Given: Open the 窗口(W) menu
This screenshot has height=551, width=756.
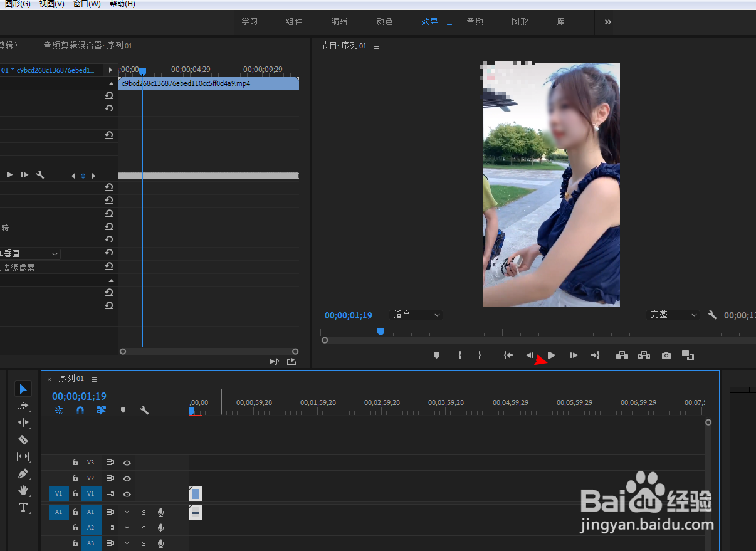Looking at the screenshot, I should click(87, 4).
